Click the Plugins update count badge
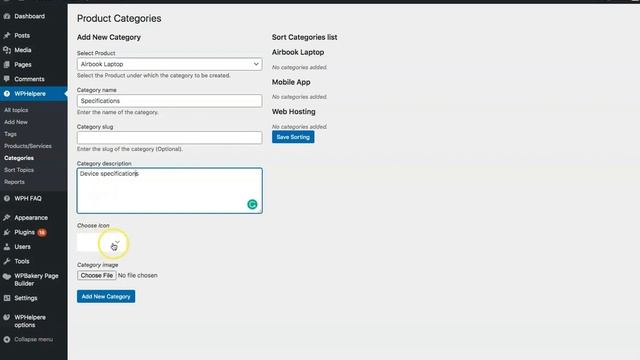The height and width of the screenshot is (360, 640). tap(42, 232)
